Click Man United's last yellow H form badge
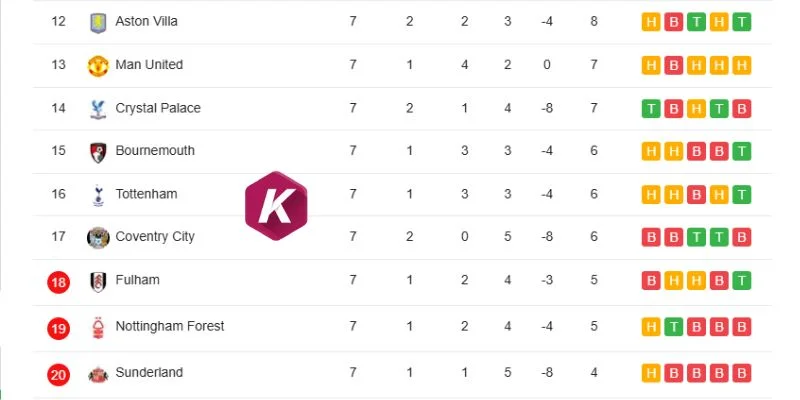Screen dimensions: 800x400 pos(742,65)
